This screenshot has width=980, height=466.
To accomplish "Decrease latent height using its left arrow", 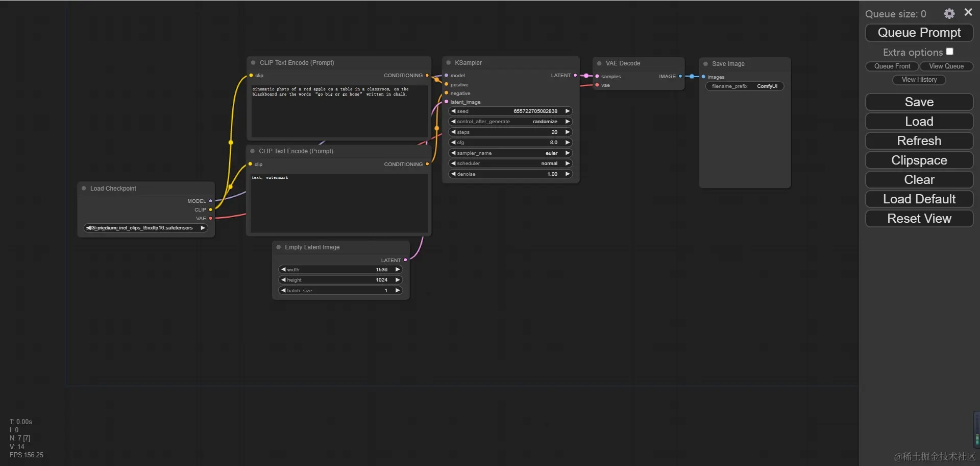I will click(283, 280).
